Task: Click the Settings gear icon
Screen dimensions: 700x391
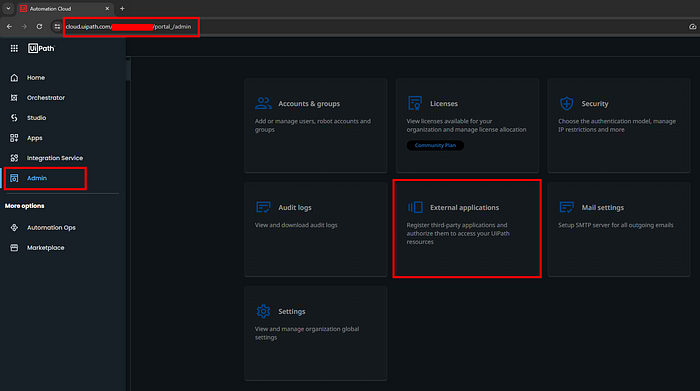Action: [x=263, y=311]
